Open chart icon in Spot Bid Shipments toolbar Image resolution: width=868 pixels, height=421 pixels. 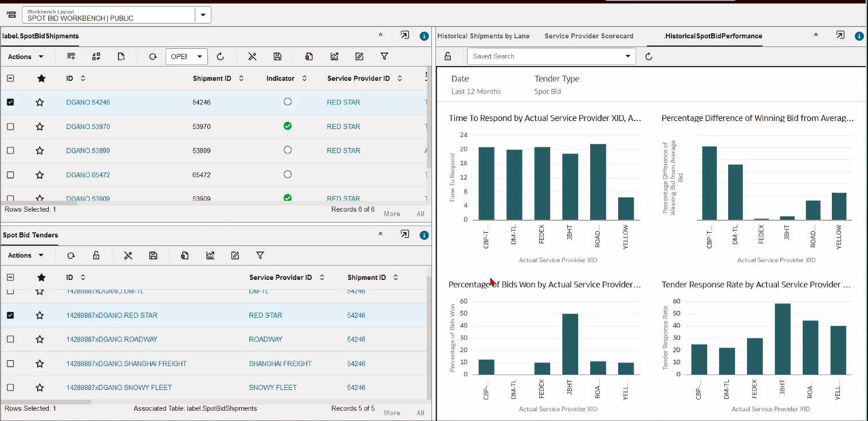[335, 57]
